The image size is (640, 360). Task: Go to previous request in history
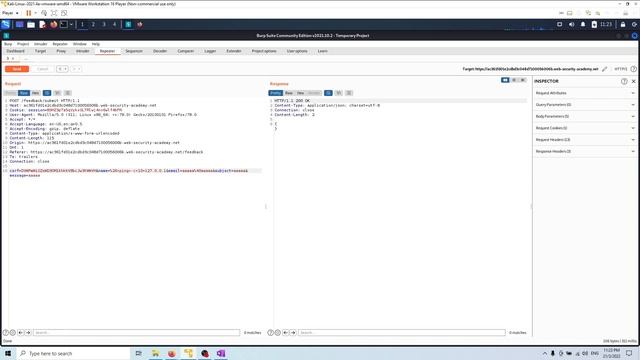coord(60,69)
